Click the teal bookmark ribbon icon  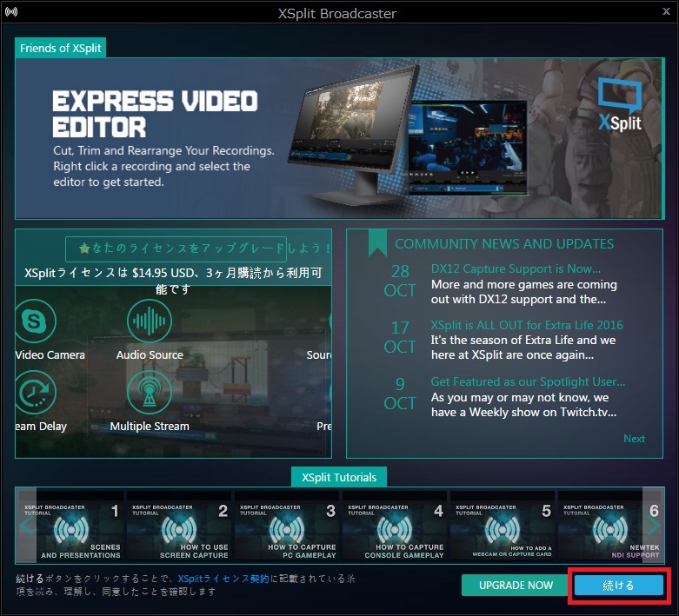(377, 242)
